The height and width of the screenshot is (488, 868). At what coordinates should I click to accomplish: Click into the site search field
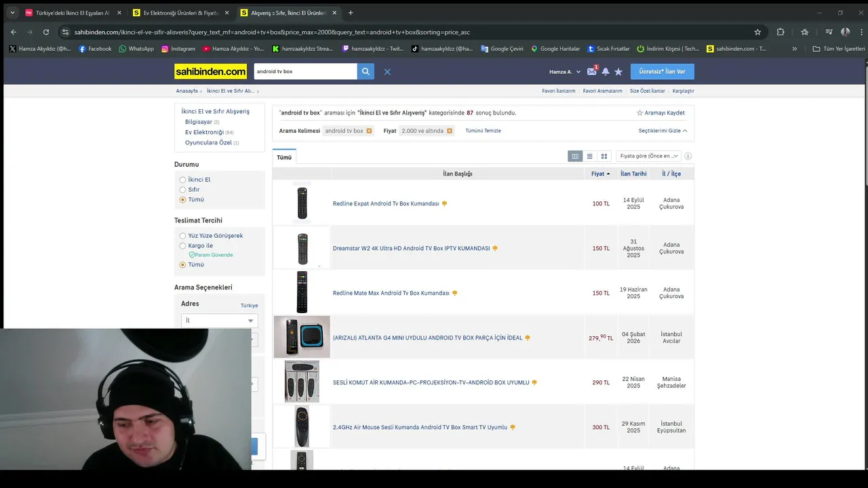pos(305,71)
